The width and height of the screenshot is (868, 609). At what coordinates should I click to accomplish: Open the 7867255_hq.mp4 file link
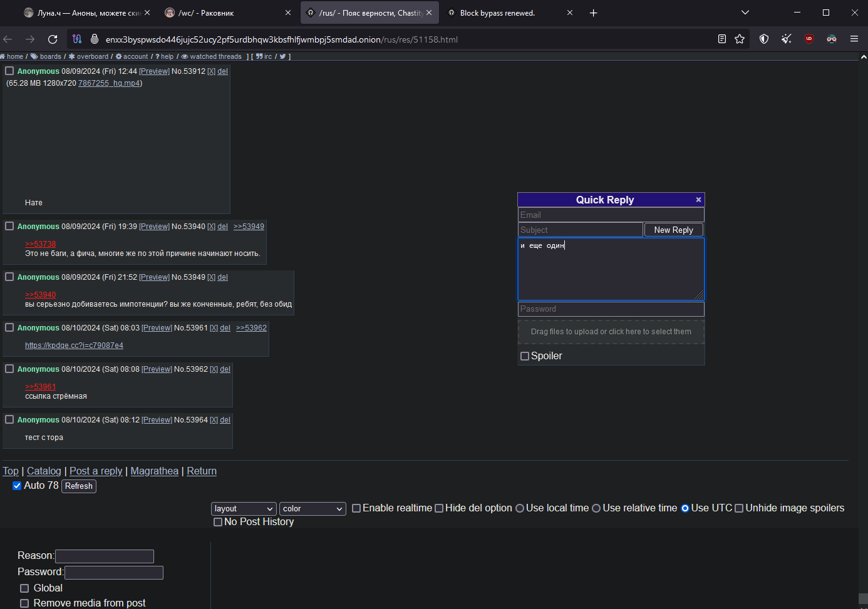pyautogui.click(x=109, y=83)
